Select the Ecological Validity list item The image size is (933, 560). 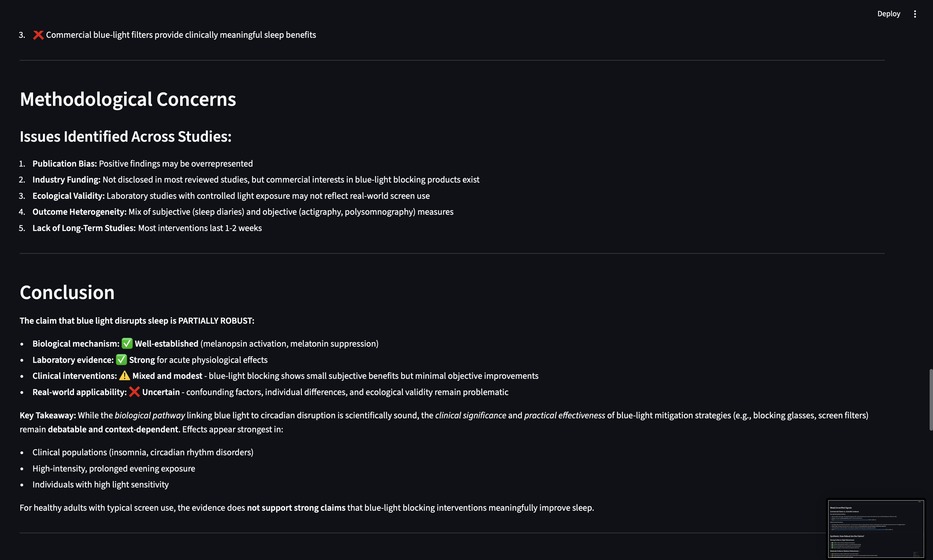coord(231,196)
